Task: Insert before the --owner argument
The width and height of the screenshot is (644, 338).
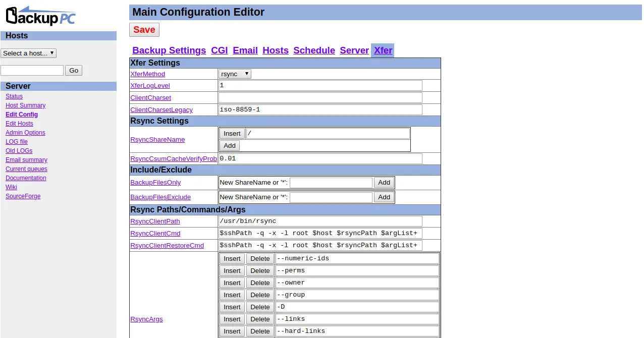Action: [x=232, y=283]
